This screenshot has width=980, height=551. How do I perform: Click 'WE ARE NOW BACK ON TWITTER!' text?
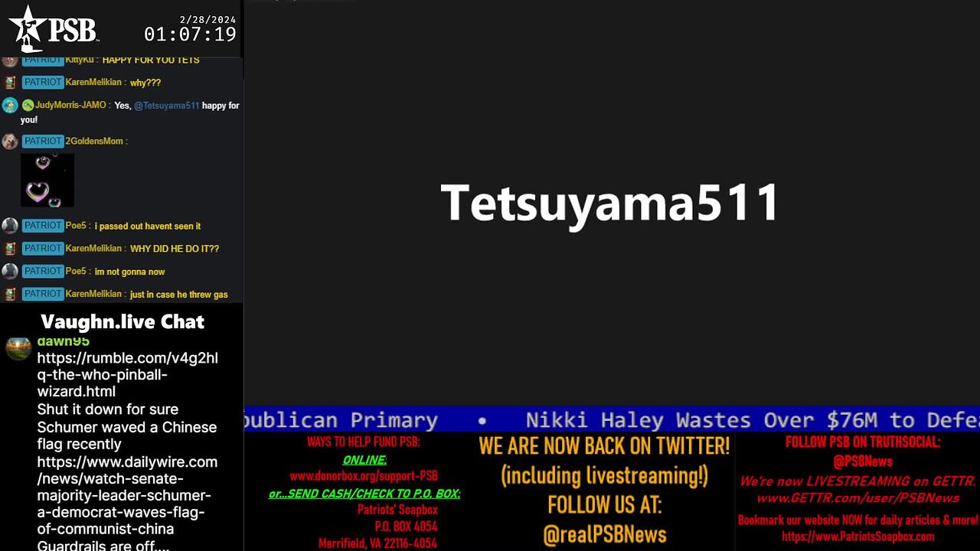tap(605, 445)
